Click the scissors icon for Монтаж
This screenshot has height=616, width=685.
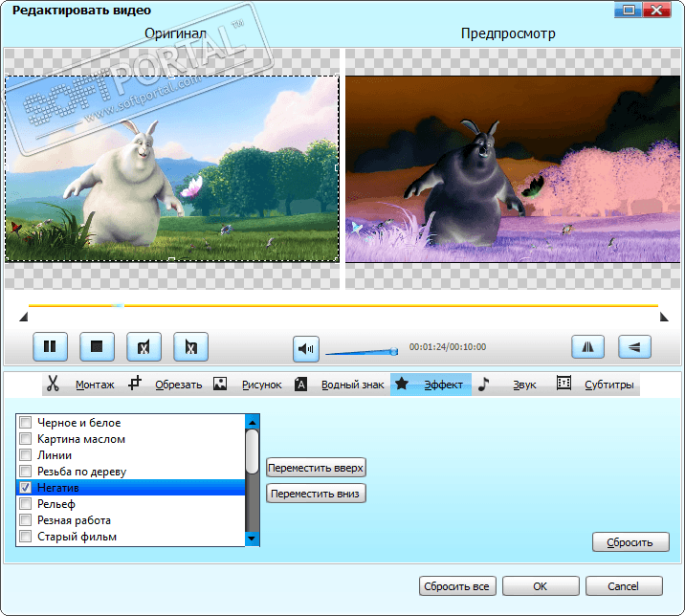point(53,384)
